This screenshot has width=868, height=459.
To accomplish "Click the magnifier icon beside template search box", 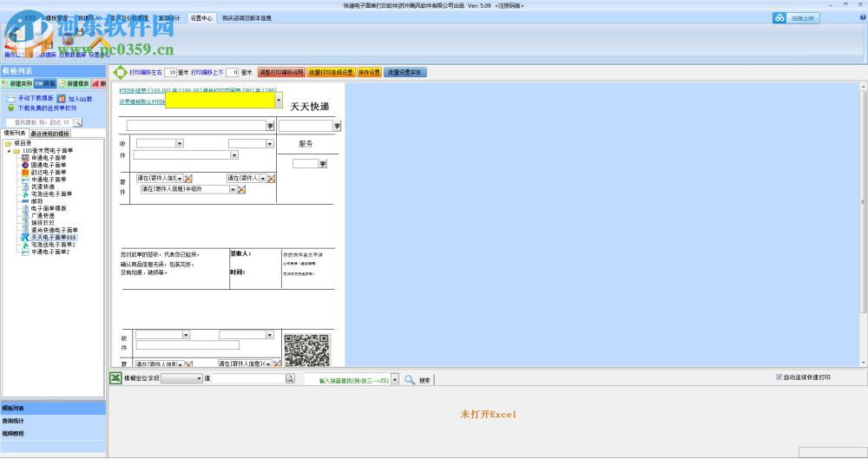I will click(x=77, y=121).
